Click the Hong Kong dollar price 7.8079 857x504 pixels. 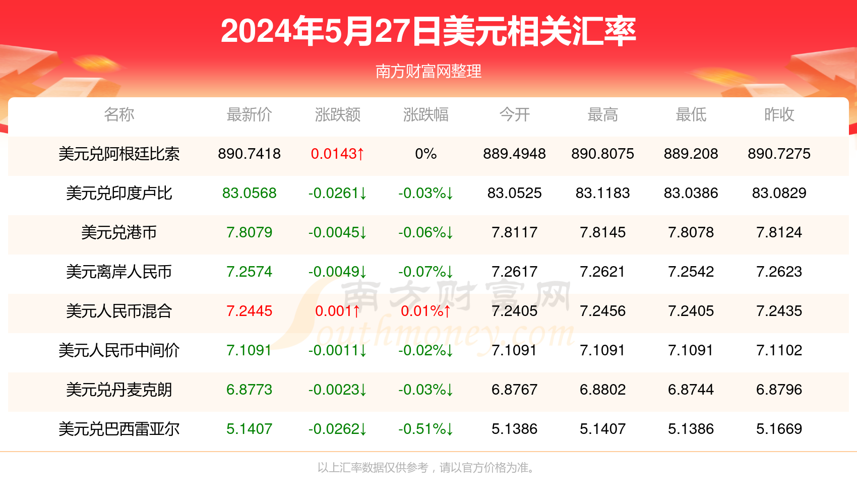click(x=250, y=232)
